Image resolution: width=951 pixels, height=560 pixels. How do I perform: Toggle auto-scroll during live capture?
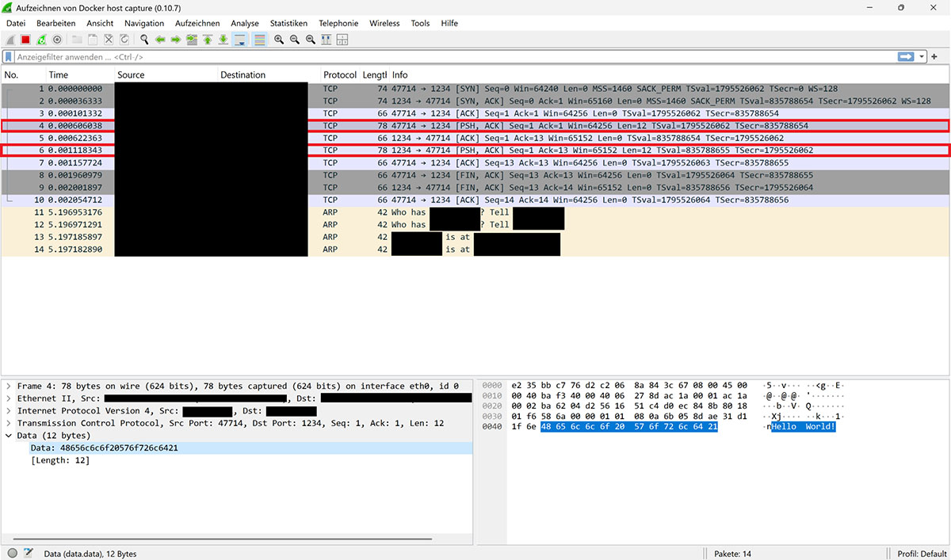pos(242,40)
